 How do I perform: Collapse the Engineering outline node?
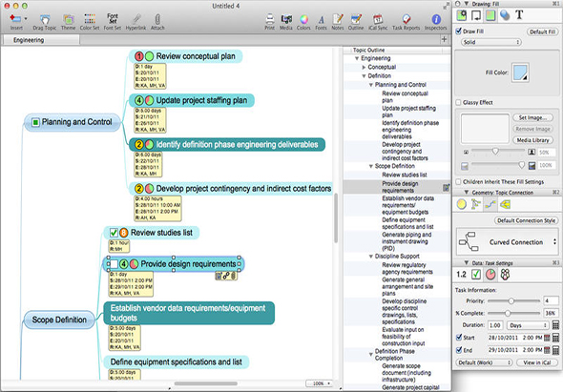coord(357,58)
